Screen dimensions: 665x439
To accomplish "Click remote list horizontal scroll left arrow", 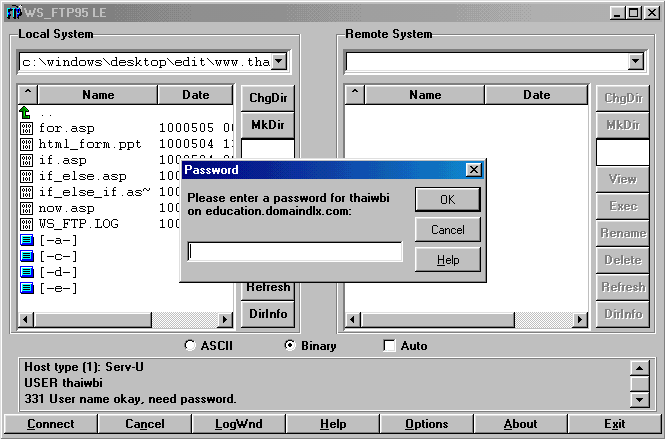I will [352, 319].
